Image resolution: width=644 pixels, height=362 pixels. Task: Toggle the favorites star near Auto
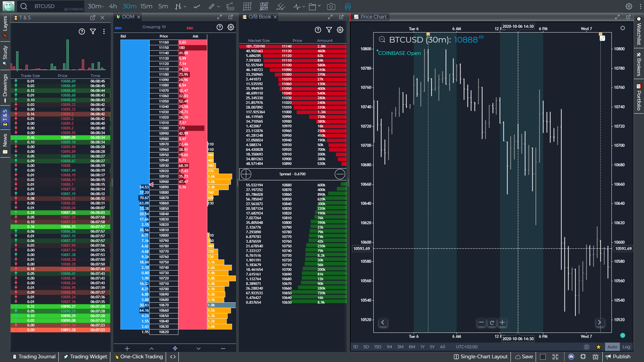pos(598,347)
